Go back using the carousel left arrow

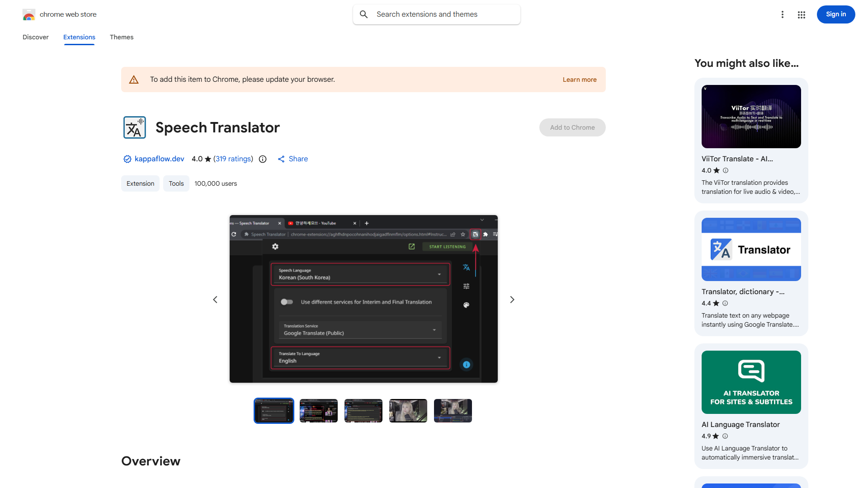click(215, 299)
